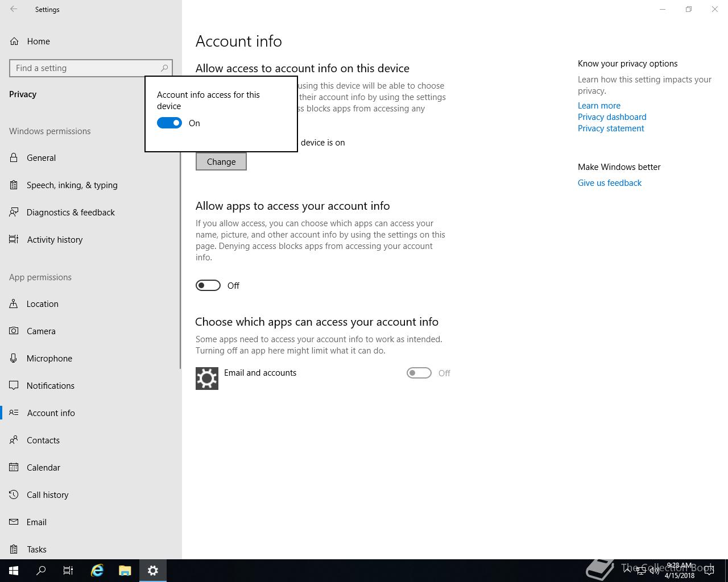Click Give us feedback link
728x582 pixels.
(610, 182)
